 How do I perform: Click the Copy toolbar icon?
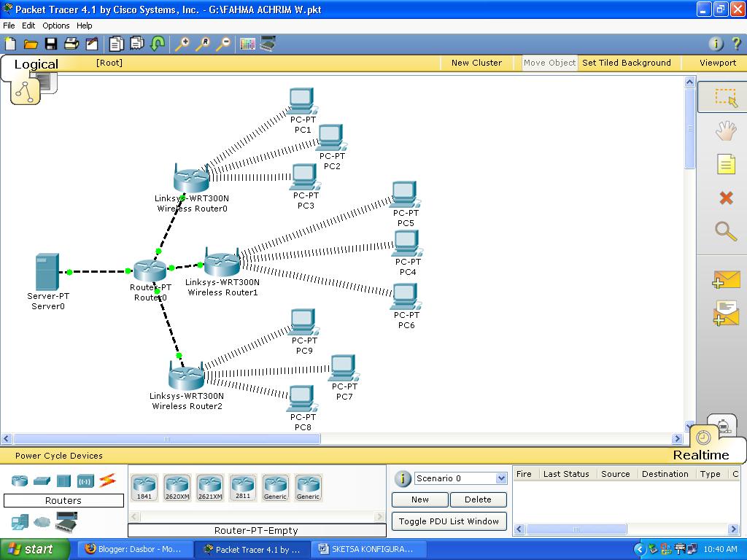point(116,44)
